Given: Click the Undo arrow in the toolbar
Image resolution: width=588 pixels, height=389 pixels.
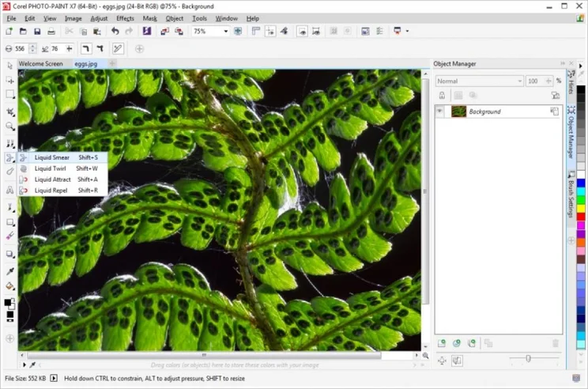Looking at the screenshot, I should coord(115,32).
